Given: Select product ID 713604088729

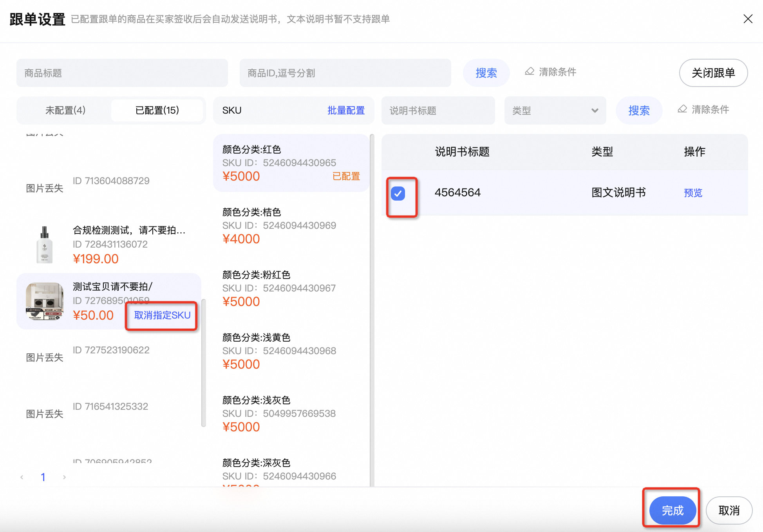Looking at the screenshot, I should click(x=109, y=188).
